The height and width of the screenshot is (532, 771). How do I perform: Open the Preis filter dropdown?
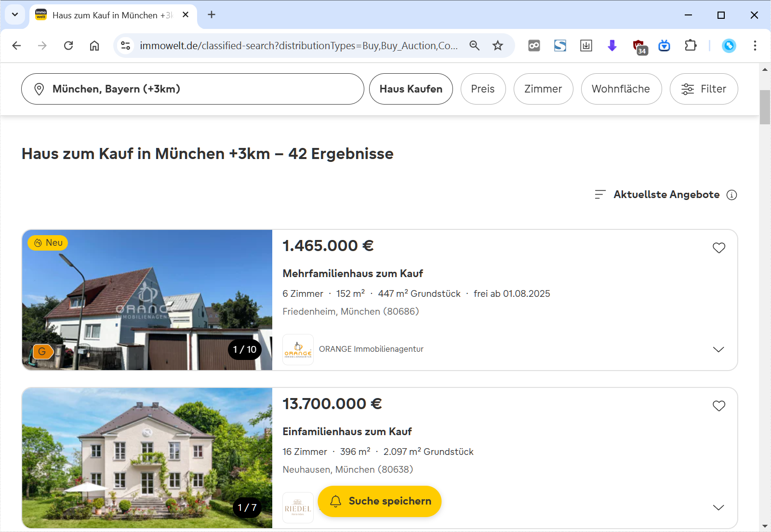pos(483,89)
